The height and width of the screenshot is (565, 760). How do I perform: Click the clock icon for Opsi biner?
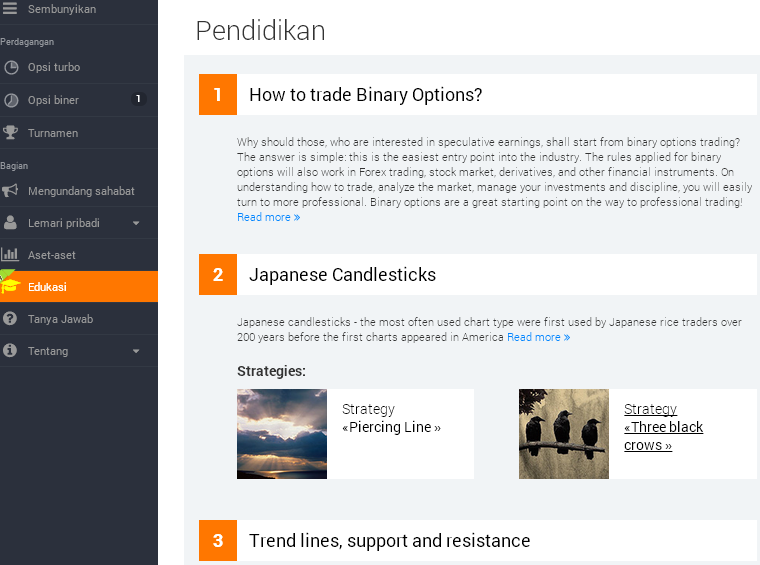pyautogui.click(x=11, y=100)
